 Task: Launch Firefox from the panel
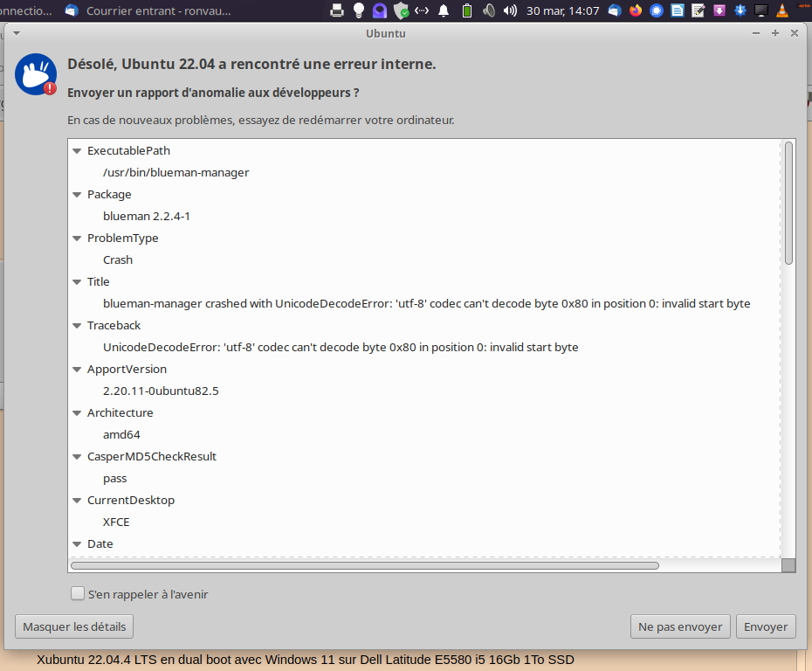(636, 10)
